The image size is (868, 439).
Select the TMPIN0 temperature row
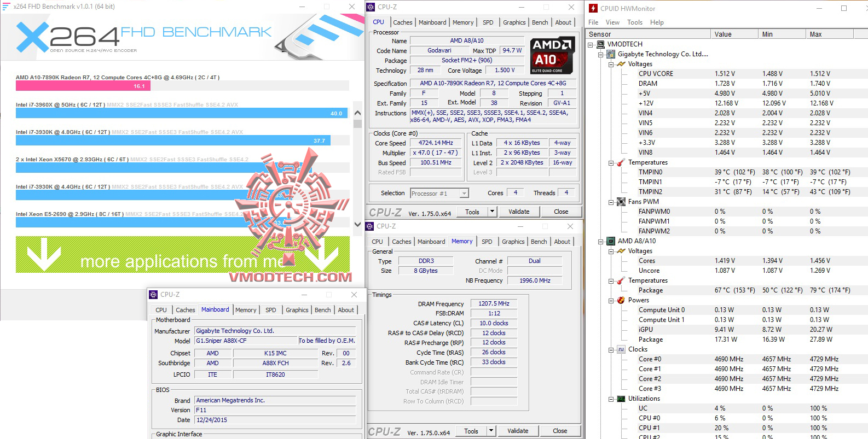[x=726, y=172]
